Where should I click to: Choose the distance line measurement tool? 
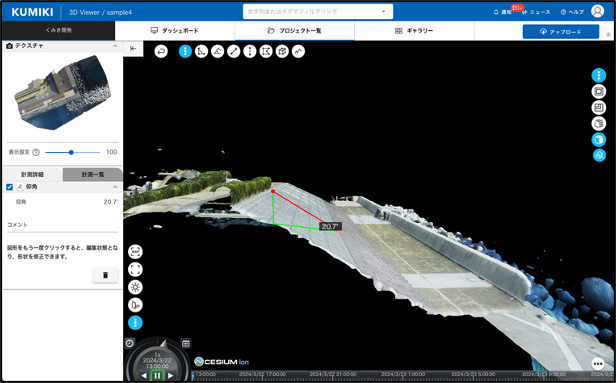coord(233,51)
